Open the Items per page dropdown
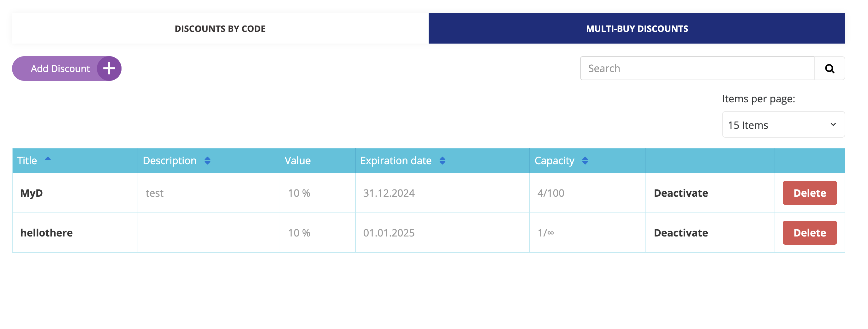 [x=782, y=125]
